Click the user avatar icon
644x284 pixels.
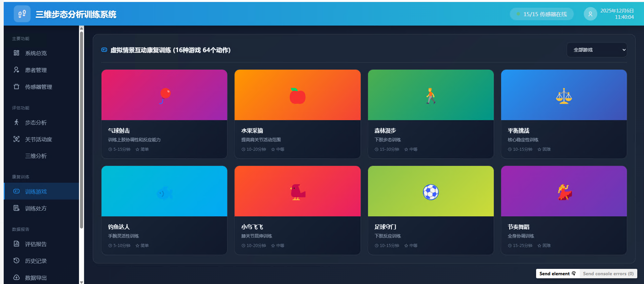pos(590,14)
